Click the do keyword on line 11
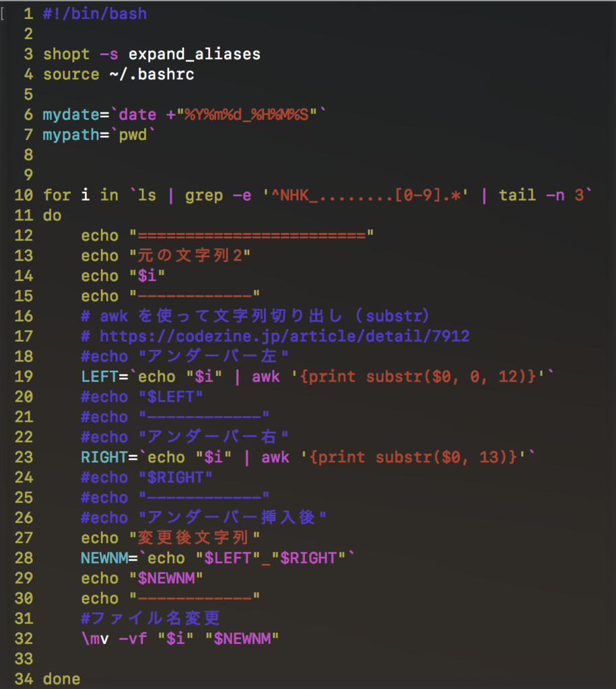Image resolution: width=616 pixels, height=689 pixels. click(51, 215)
